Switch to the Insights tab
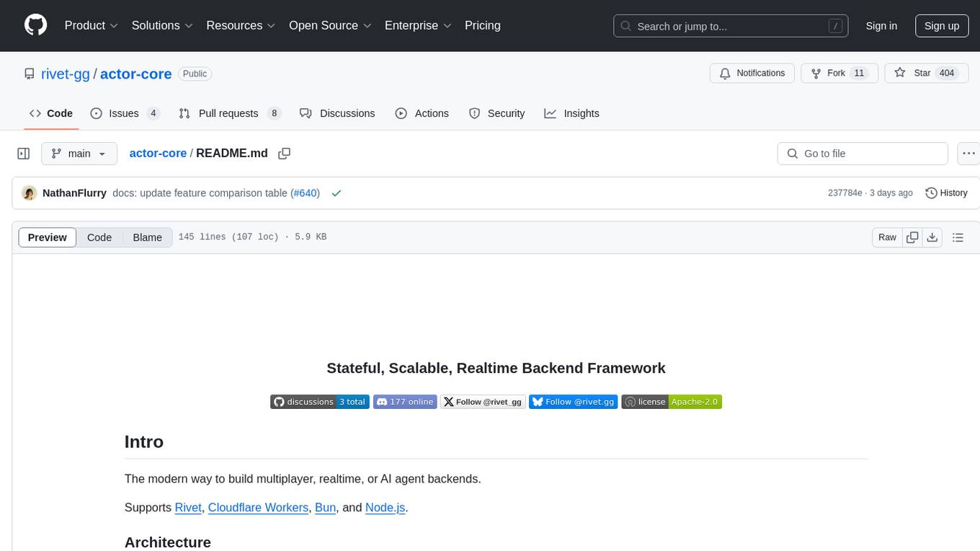 [x=572, y=113]
